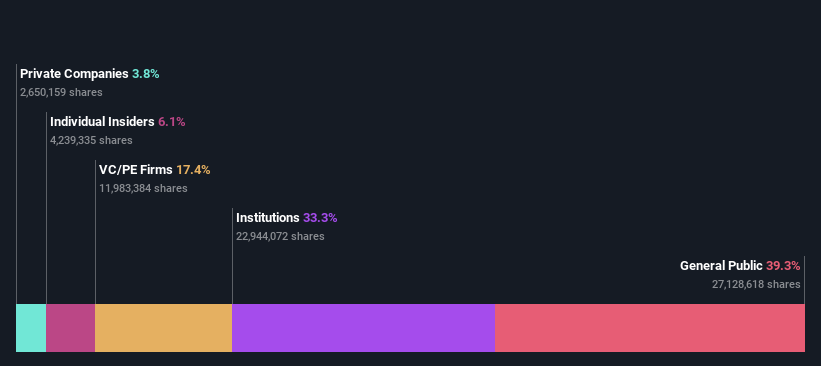Click the Institutions label text
Image resolution: width=821 pixels, height=366 pixels.
coord(268,218)
